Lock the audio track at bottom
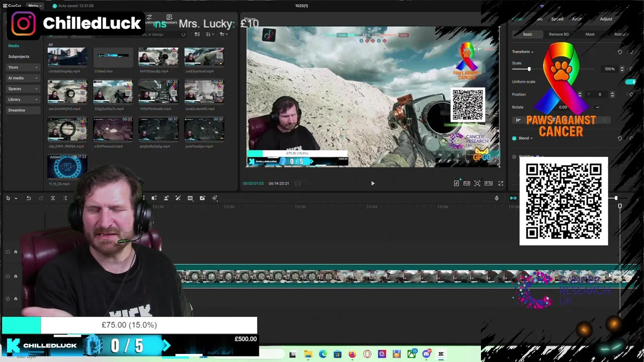 point(16,299)
